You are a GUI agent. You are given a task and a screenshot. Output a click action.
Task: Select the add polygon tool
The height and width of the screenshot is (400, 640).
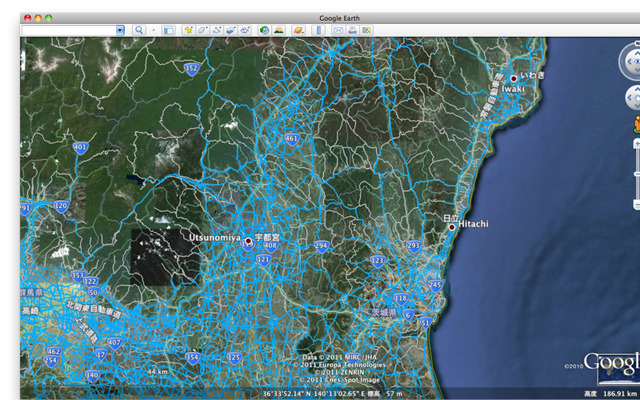pos(202,30)
